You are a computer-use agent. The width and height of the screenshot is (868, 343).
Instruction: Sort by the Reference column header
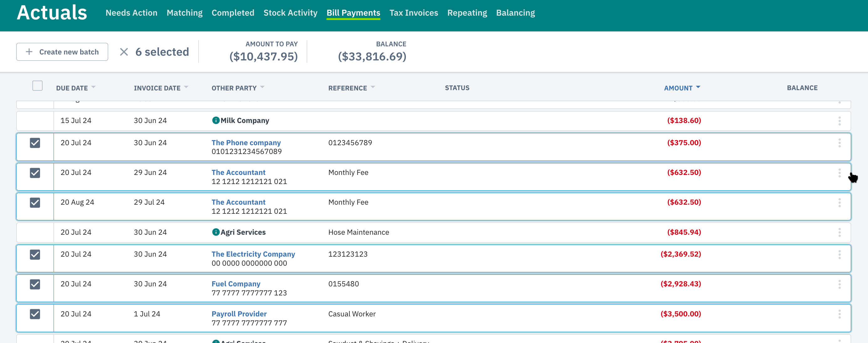point(348,88)
